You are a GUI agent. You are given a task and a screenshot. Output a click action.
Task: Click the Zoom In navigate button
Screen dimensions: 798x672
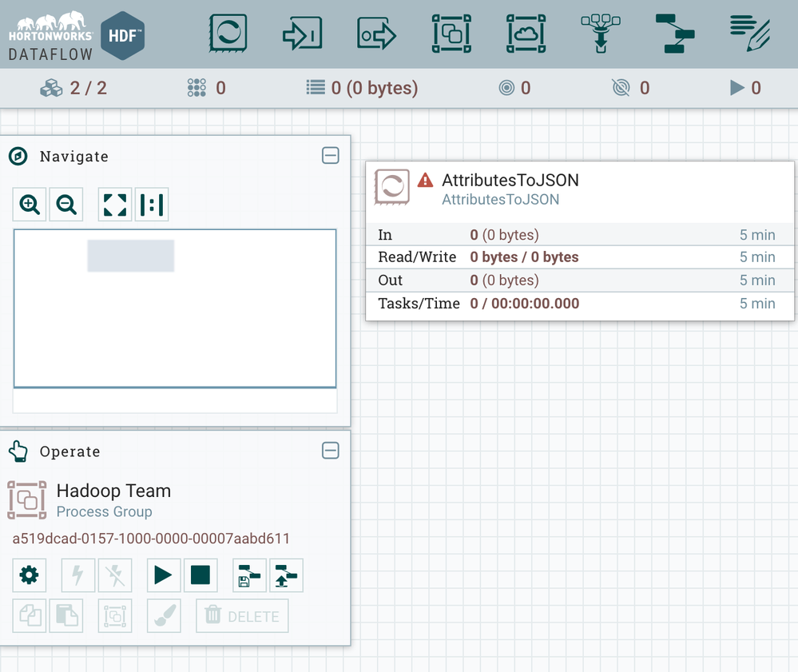click(30, 205)
